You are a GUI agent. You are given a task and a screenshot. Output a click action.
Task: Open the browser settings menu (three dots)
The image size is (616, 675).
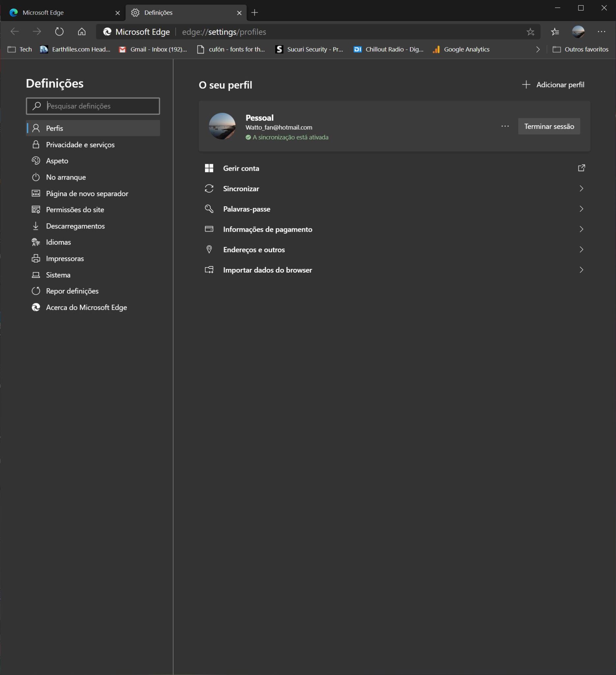pyautogui.click(x=601, y=31)
